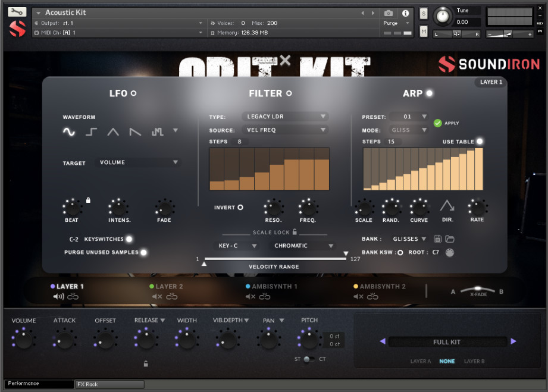Open the wrench instrument options icon
This screenshot has height=392, width=548.
17,12
